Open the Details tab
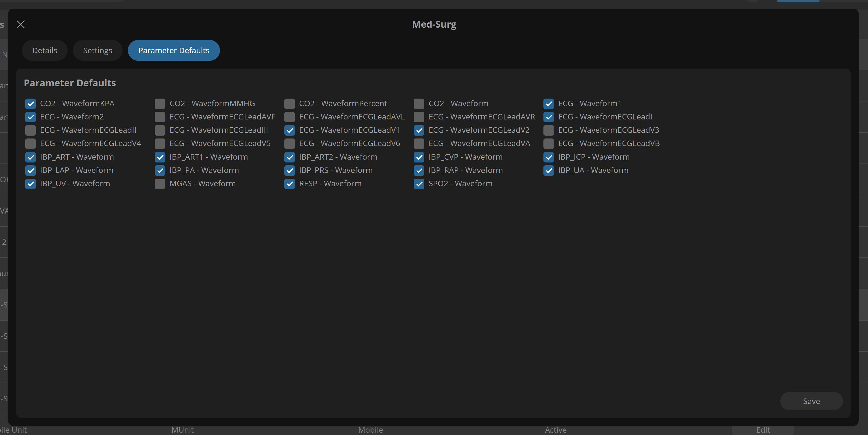This screenshot has width=868, height=435. (44, 50)
